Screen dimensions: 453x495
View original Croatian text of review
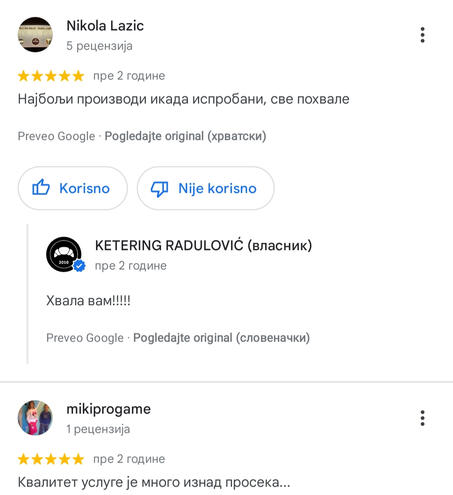pos(185,136)
